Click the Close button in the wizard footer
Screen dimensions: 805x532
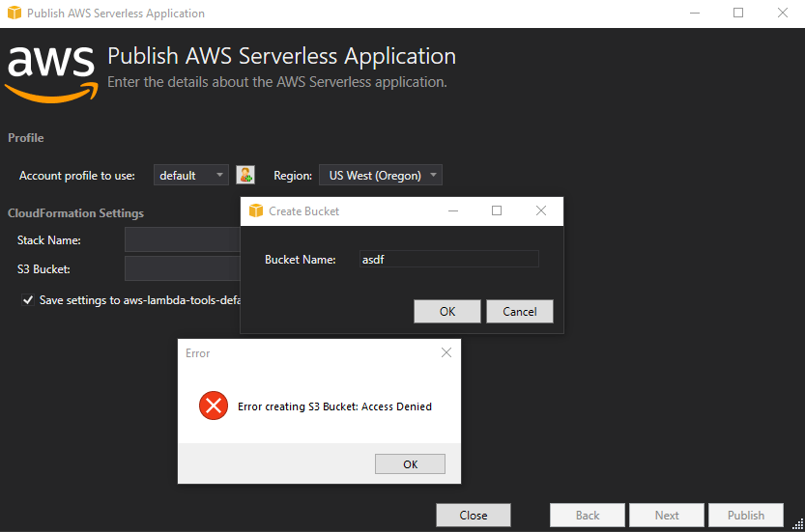pyautogui.click(x=474, y=515)
